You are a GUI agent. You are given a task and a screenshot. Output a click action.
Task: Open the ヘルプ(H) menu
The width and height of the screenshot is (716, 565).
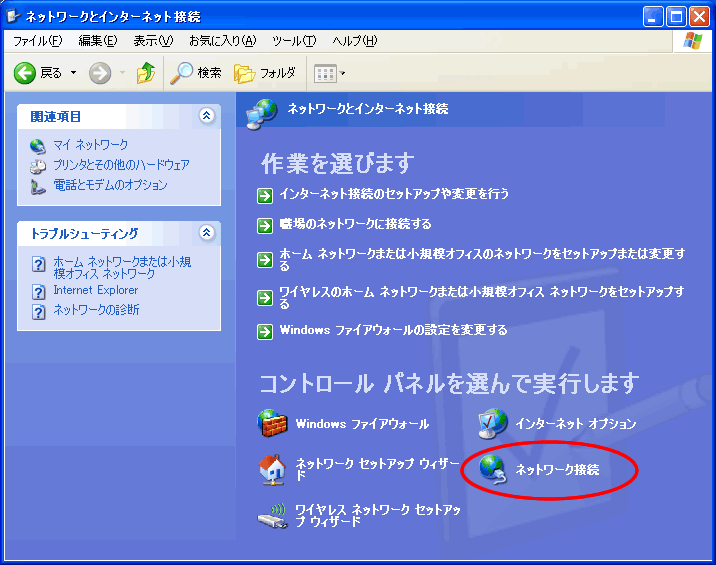[355, 41]
